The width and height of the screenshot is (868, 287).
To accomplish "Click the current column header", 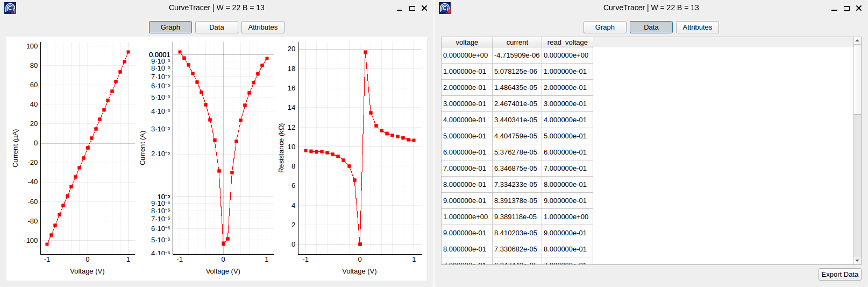I will (x=517, y=42).
